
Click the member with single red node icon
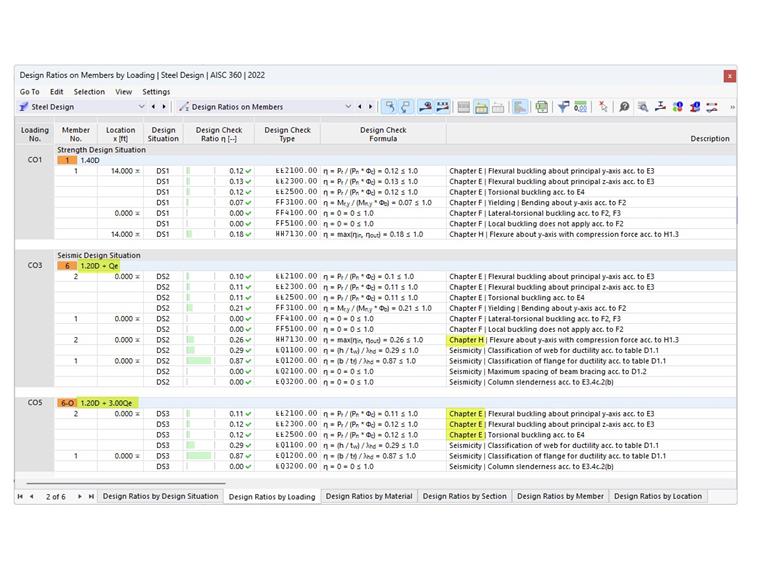pyautogui.click(x=425, y=107)
